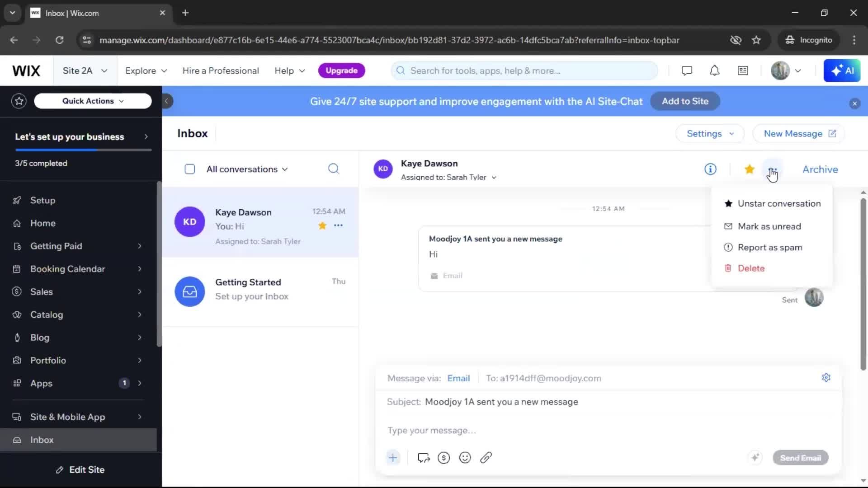
Task: Open the site information icon in address bar
Action: click(86, 40)
